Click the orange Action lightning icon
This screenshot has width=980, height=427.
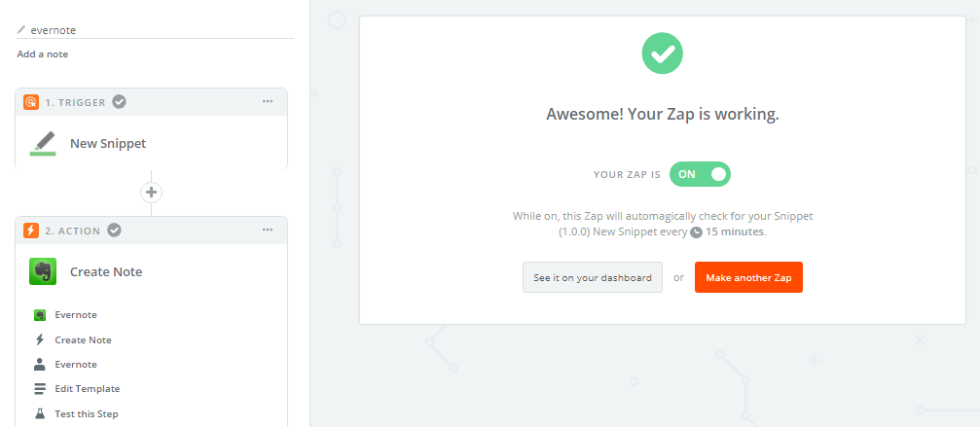click(31, 231)
